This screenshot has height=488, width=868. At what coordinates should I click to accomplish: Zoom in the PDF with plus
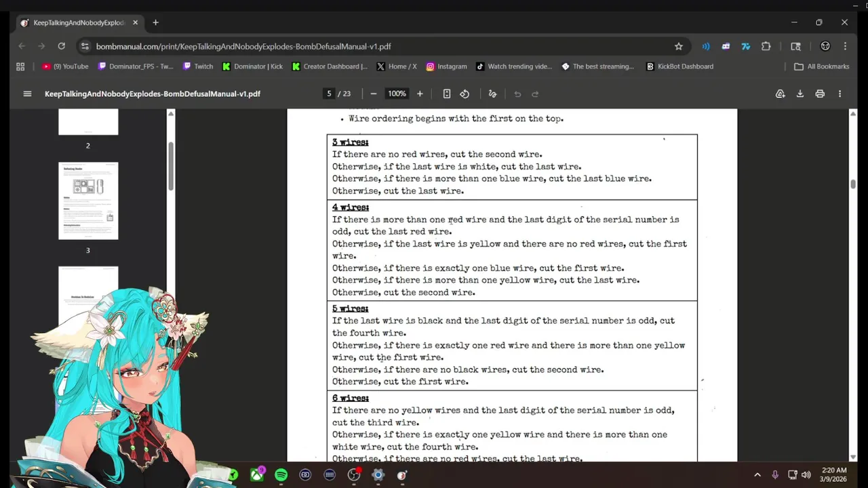[x=420, y=94]
